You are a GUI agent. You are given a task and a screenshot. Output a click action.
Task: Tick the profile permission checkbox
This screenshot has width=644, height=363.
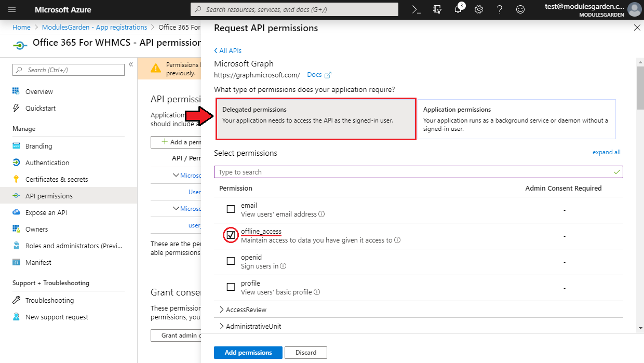pos(231,287)
